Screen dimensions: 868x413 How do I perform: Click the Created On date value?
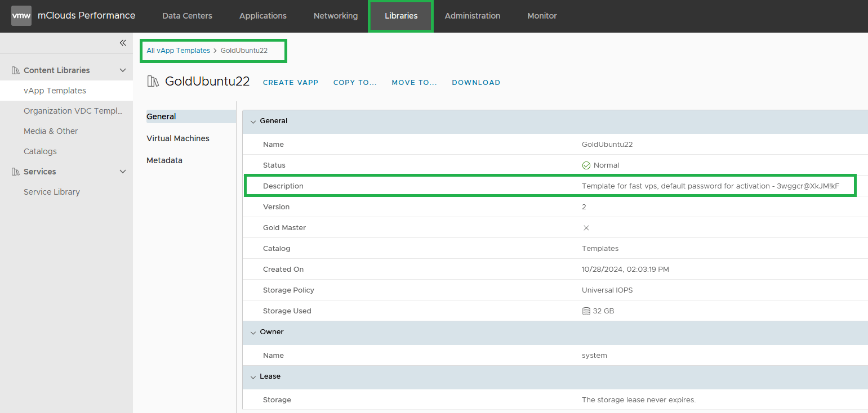[625, 270]
